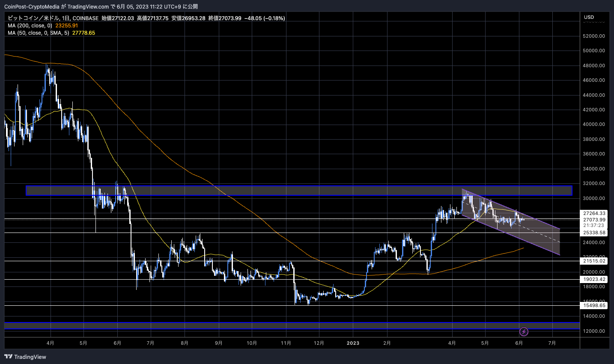The image size is (614, 364).
Task: Click the TradingView.com text in header
Action: tap(89, 6)
